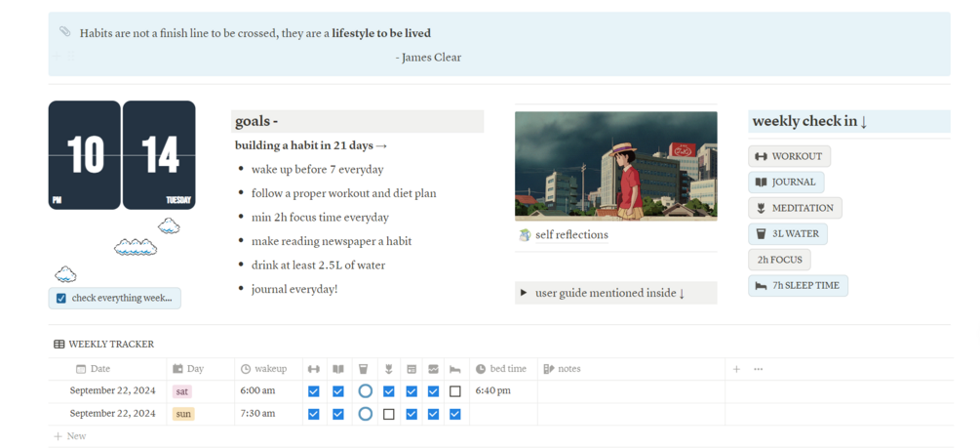The width and height of the screenshot is (980, 448).
Task: Click the open book journal column header
Action: [x=338, y=369]
